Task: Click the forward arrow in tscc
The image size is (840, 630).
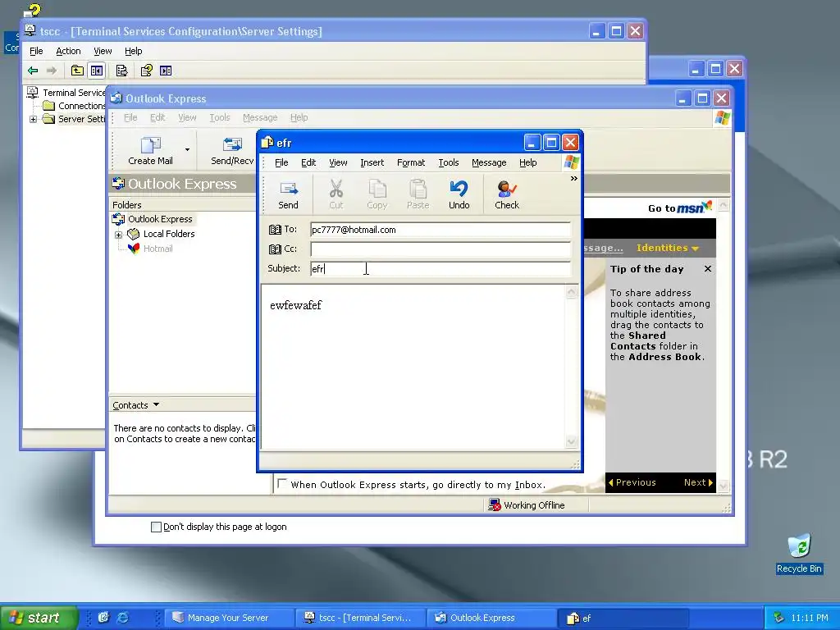Action: coord(52,71)
